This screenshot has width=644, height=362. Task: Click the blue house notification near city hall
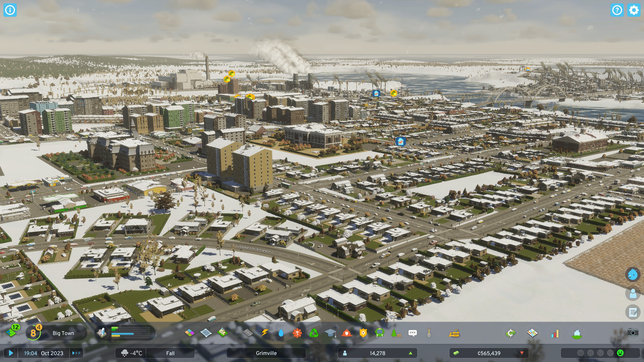400,141
